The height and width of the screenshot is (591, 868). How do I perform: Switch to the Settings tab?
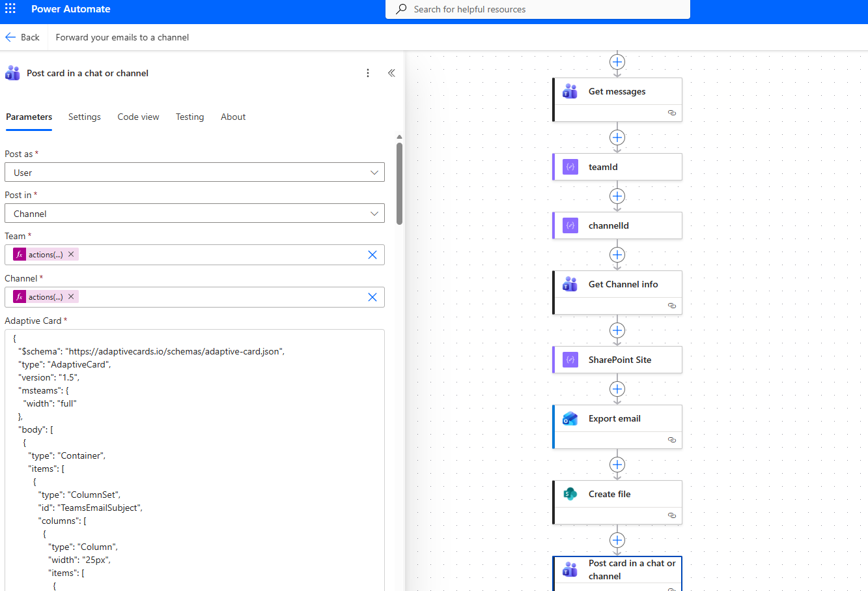[85, 117]
